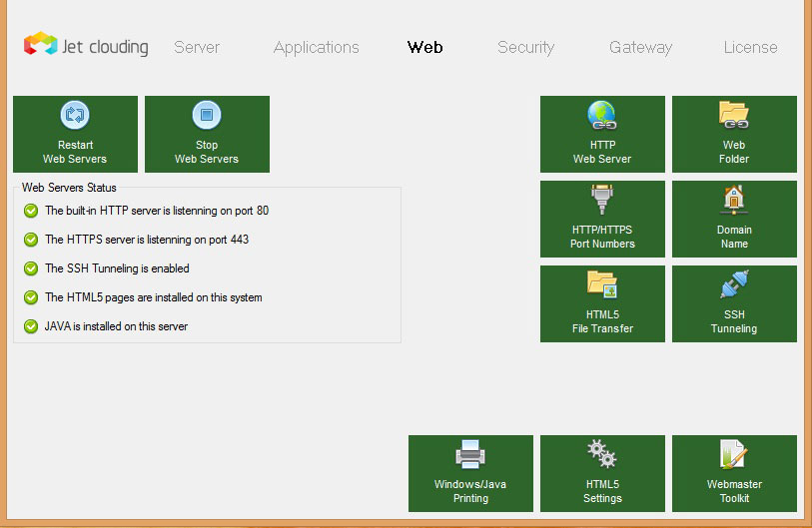The image size is (812, 528).
Task: Click green check beside HTTP port 80 status
Action: tap(31, 211)
